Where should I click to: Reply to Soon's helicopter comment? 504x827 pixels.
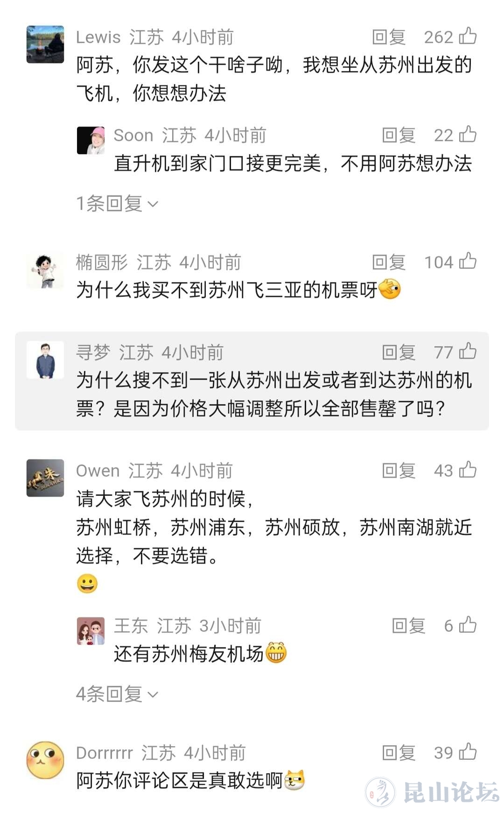coord(399,135)
